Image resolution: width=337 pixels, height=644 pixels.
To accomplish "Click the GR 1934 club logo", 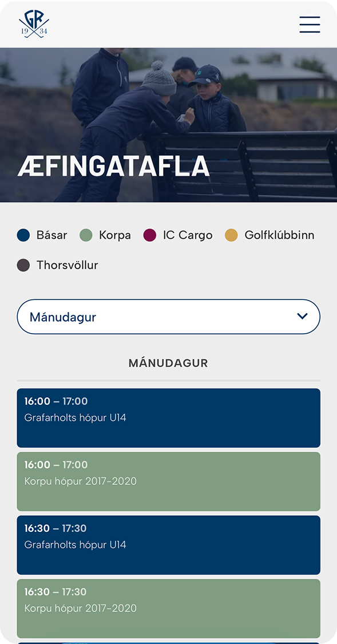I will [x=34, y=24].
